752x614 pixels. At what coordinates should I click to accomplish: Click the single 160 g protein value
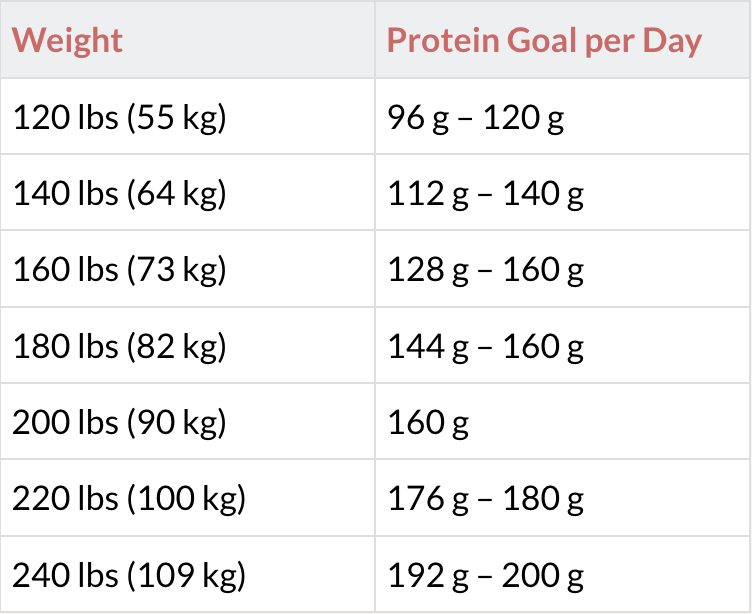tap(428, 424)
